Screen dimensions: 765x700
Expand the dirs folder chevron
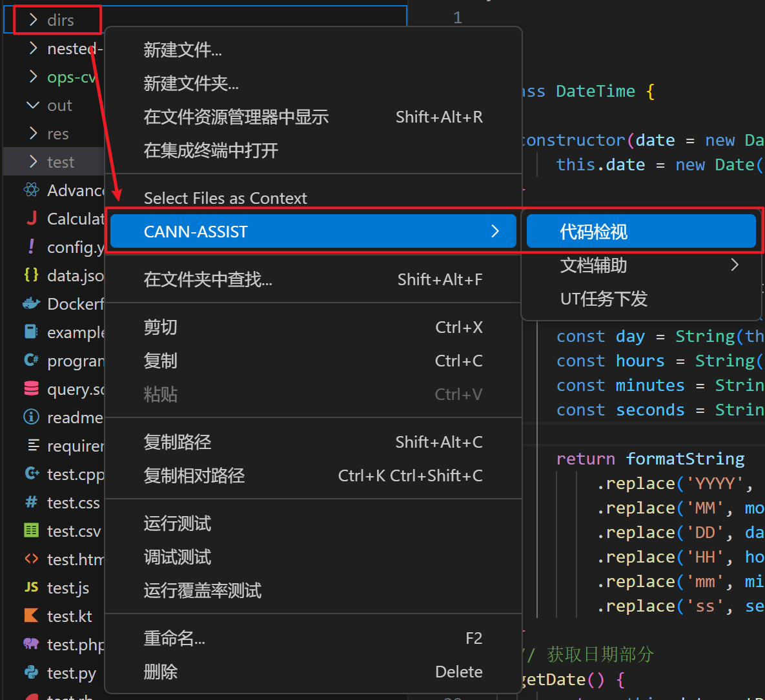point(34,20)
